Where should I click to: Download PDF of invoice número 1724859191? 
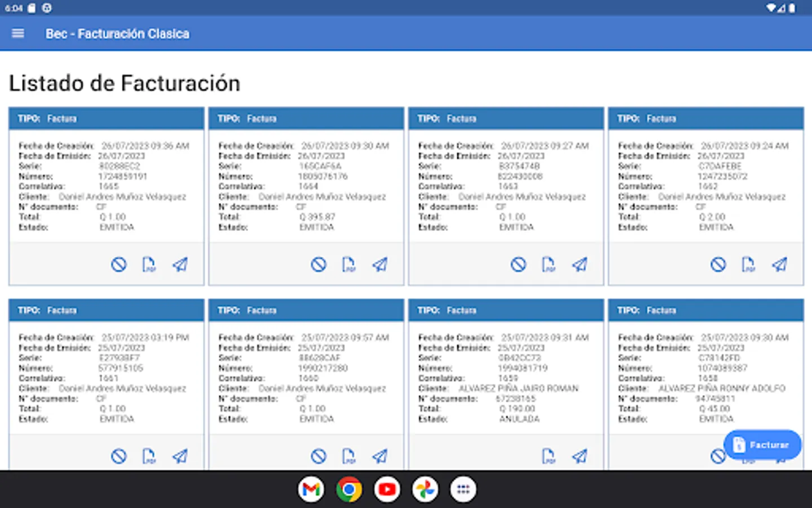click(x=149, y=264)
